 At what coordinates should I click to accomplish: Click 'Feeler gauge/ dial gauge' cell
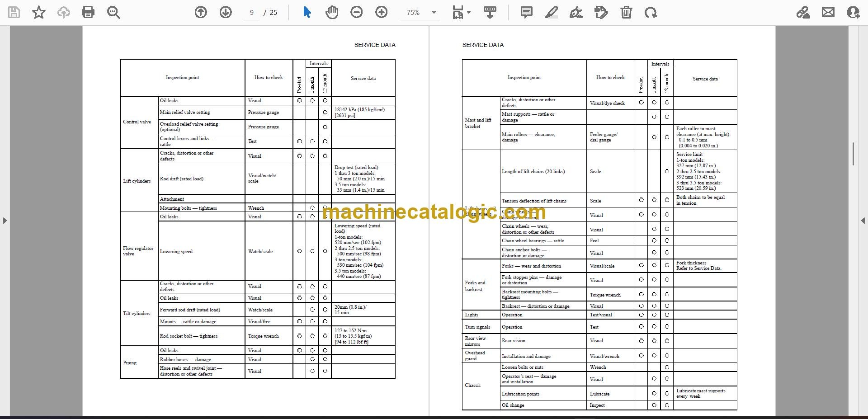[611, 137]
